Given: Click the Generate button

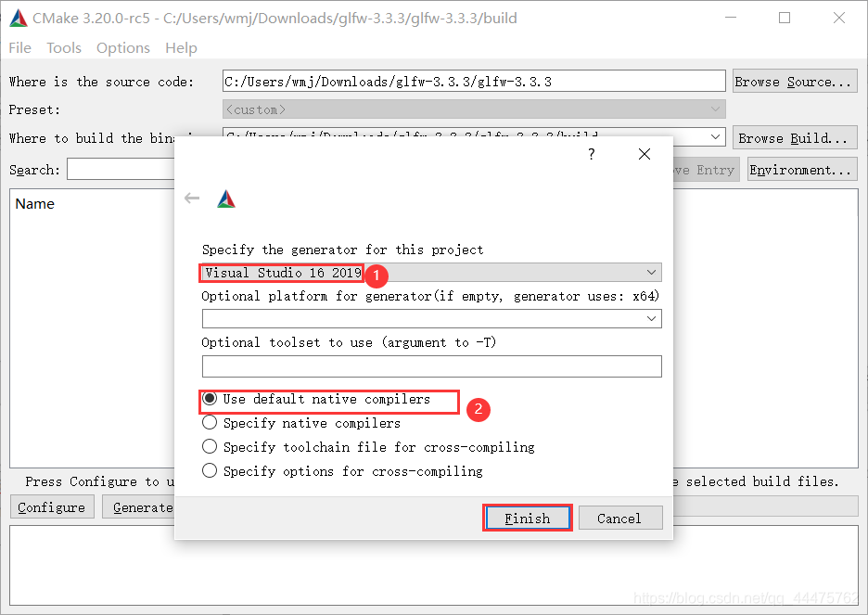Looking at the screenshot, I should coord(138,507).
